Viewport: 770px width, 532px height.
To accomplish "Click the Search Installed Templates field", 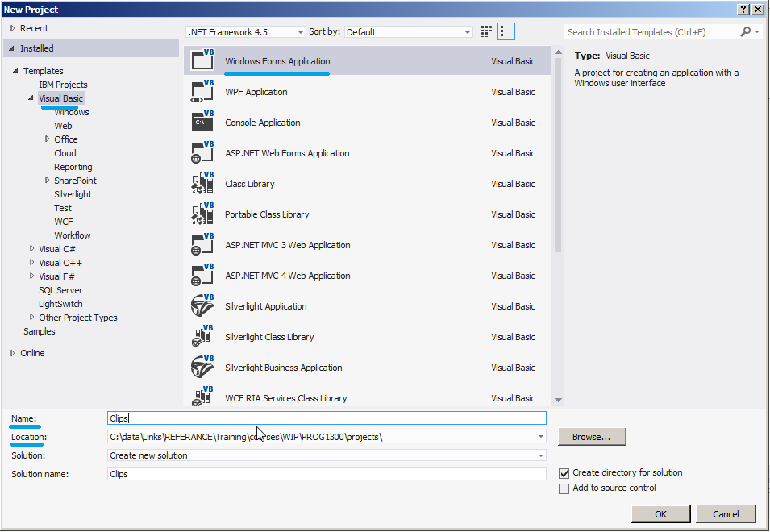I will 652,32.
